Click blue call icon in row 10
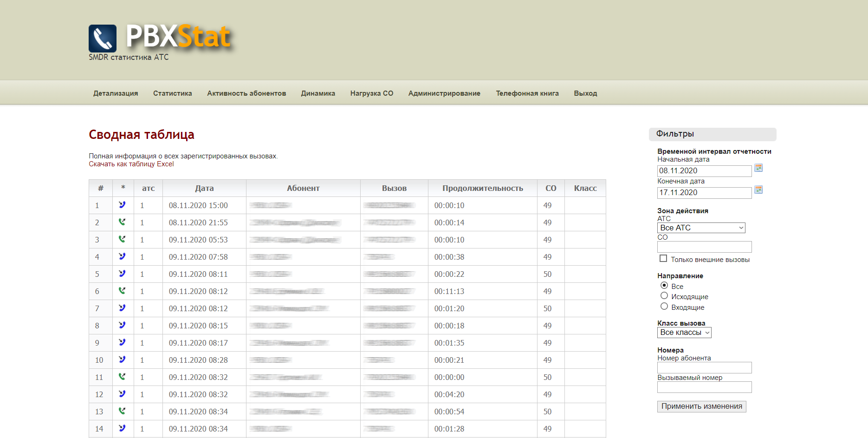This screenshot has width=868, height=438. [x=122, y=360]
